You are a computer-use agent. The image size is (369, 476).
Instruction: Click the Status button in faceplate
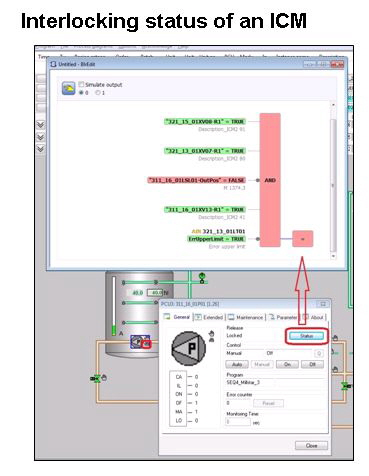(306, 336)
